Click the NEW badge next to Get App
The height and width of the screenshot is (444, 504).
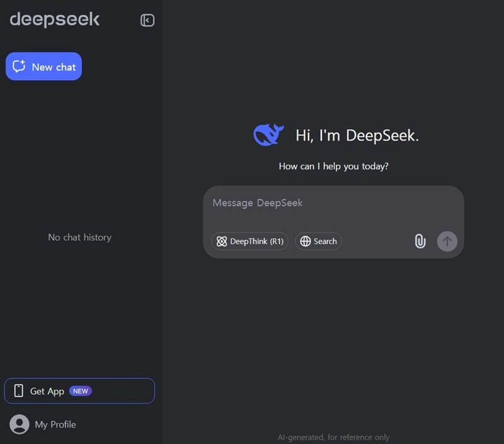81,391
